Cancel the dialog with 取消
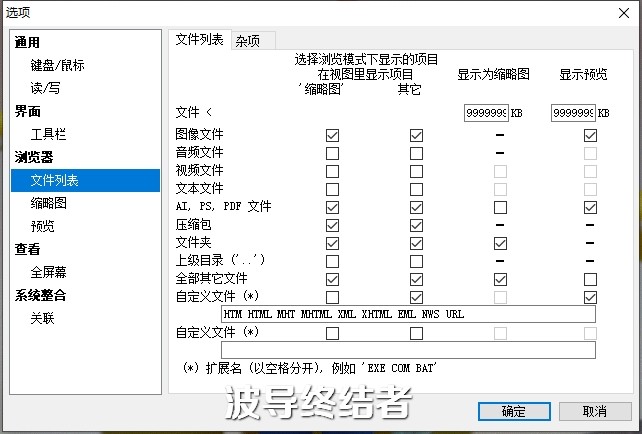 coord(595,411)
